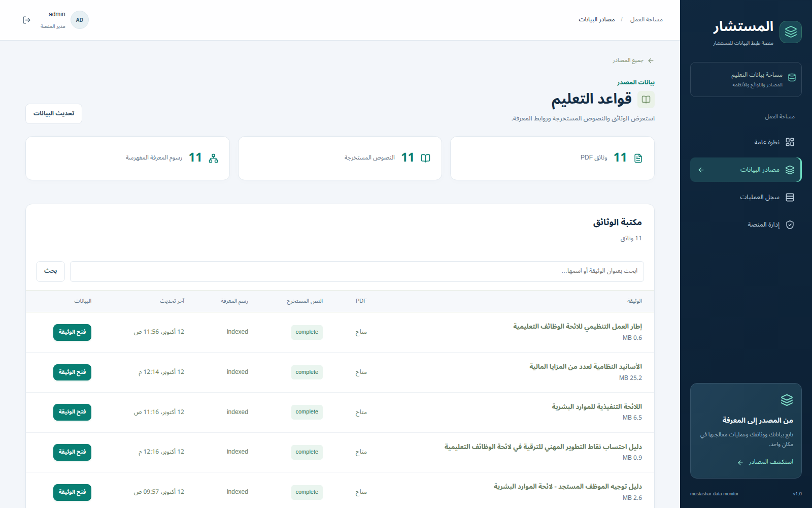Viewport: 812px width, 508px height.
Task: Click timestamp 12 أكتوبر 12:16 م
Action: 161,452
